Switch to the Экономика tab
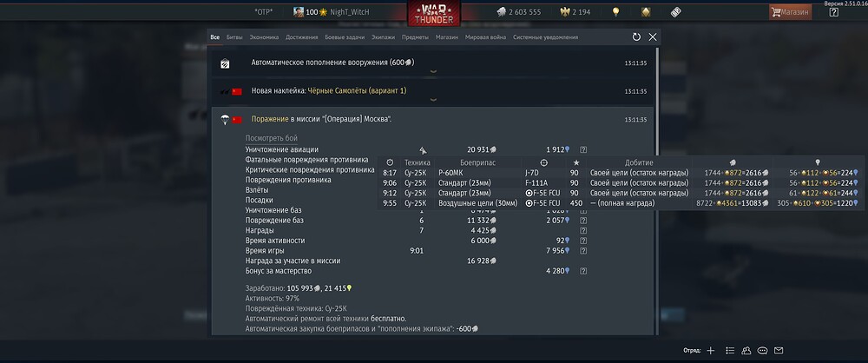Screen dimensions: 868x363 pyautogui.click(x=264, y=37)
